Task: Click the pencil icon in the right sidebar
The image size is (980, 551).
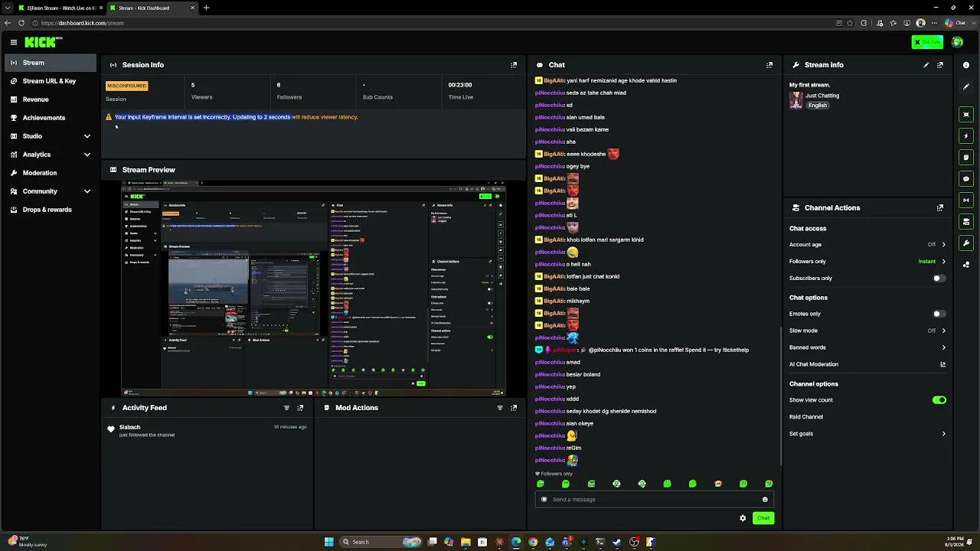Action: [x=966, y=86]
